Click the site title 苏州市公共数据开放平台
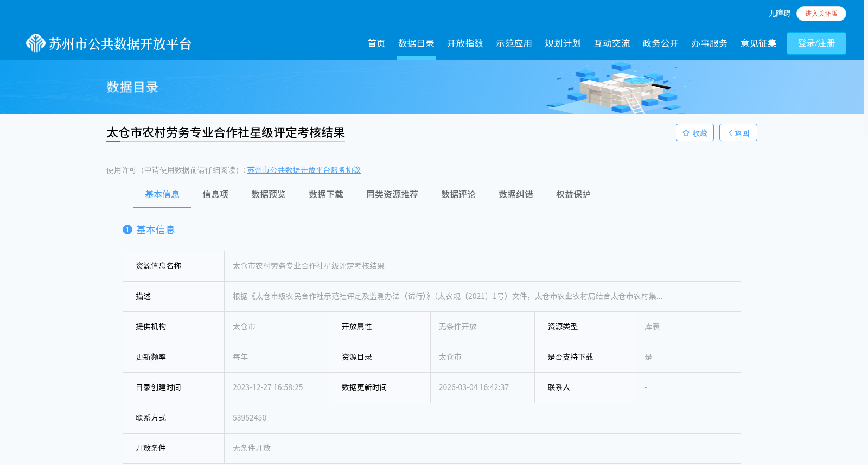 (120, 44)
